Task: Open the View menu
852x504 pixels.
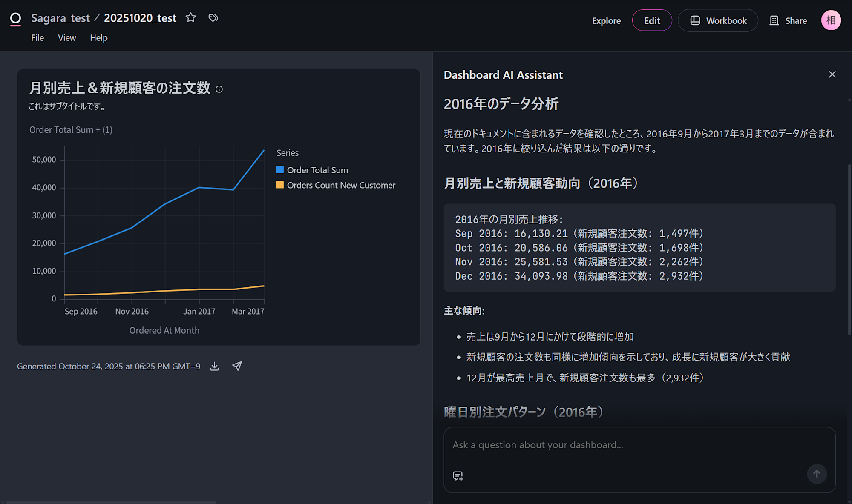Action: [67, 38]
